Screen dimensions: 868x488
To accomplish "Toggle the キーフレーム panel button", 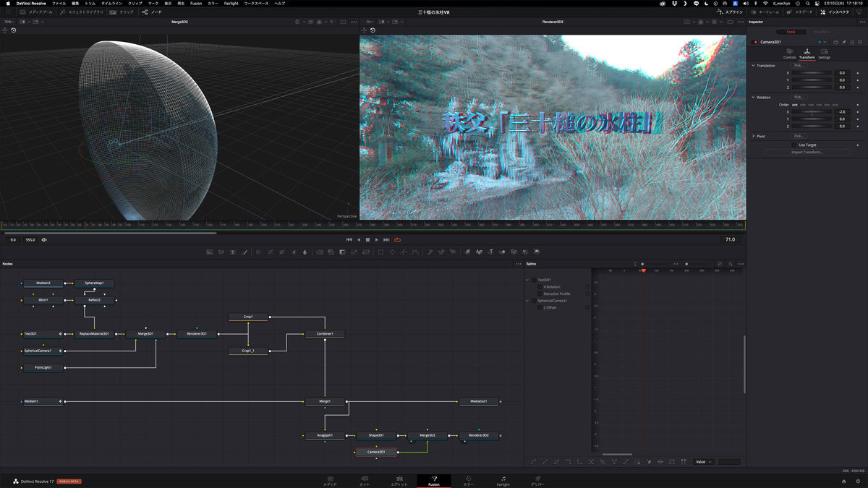I will tap(765, 12).
